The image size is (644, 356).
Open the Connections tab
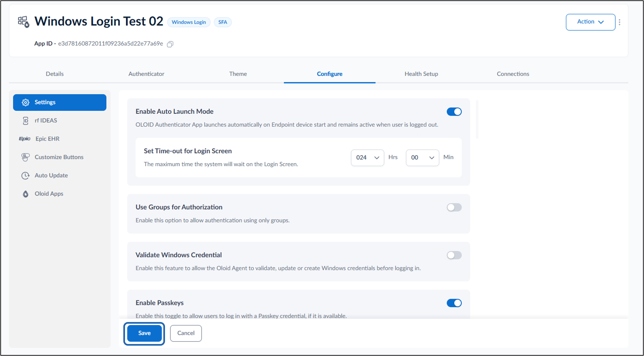(x=513, y=74)
